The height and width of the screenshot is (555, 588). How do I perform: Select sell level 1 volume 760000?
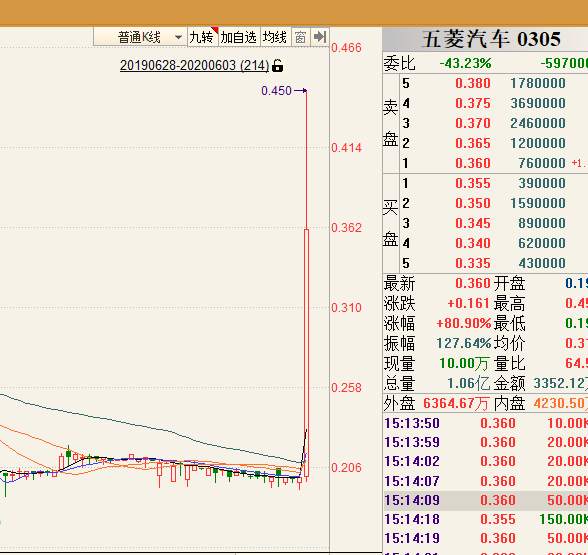click(542, 163)
